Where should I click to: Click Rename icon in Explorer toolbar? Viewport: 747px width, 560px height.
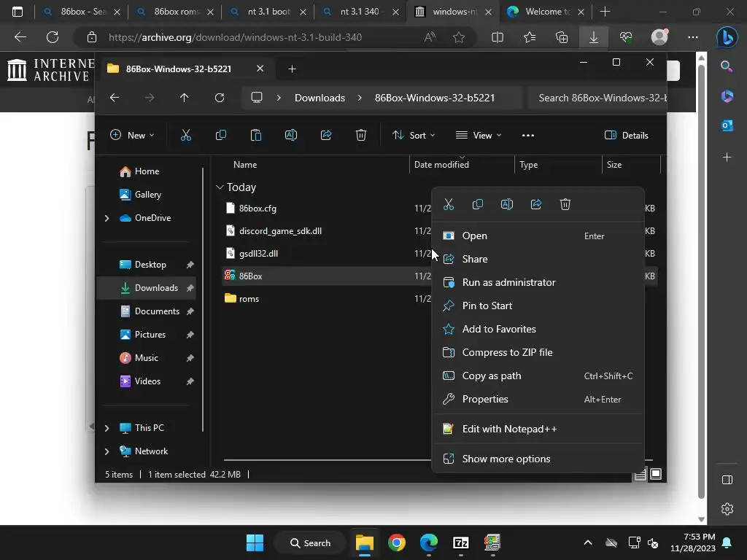(290, 135)
